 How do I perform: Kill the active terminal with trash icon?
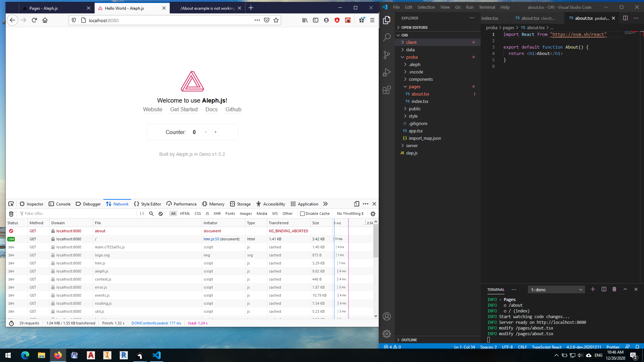pyautogui.click(x=614, y=289)
